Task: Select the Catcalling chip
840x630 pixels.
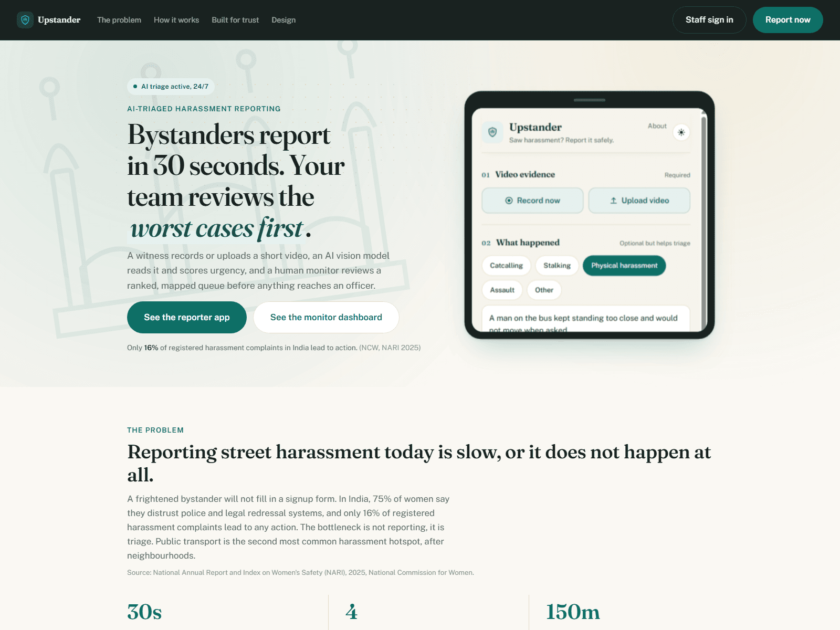Action: pyautogui.click(x=507, y=266)
